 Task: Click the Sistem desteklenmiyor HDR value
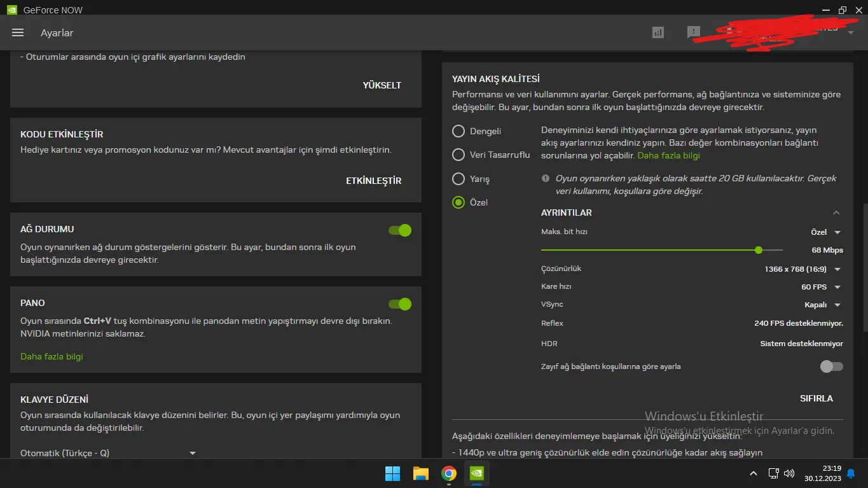click(802, 344)
